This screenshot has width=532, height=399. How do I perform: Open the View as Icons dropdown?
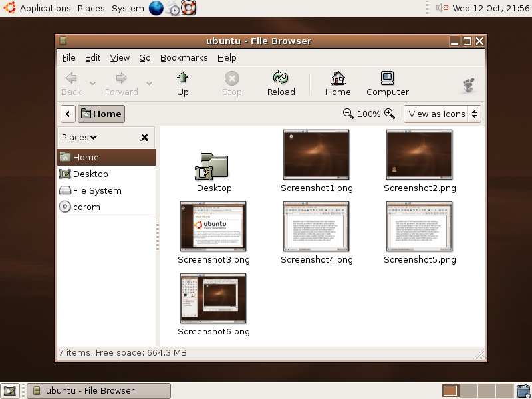coord(442,114)
